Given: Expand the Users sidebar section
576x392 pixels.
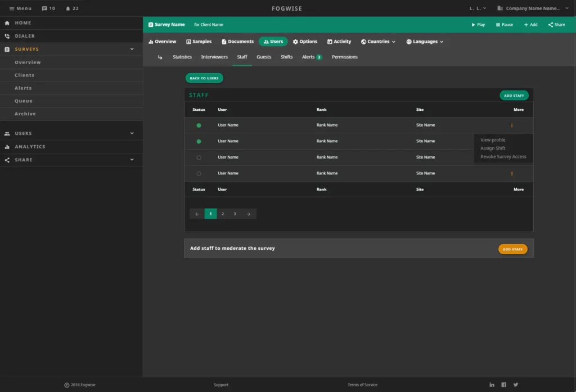Looking at the screenshot, I should pyautogui.click(x=132, y=133).
